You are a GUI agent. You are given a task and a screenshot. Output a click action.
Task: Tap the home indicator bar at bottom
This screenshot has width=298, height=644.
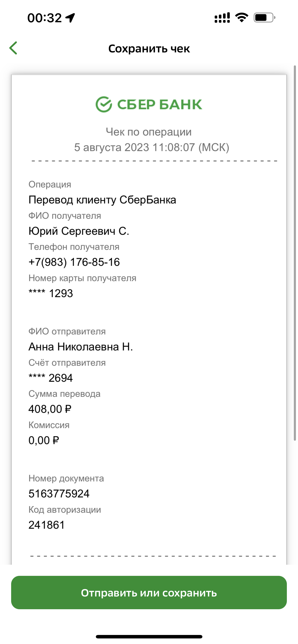point(149,637)
